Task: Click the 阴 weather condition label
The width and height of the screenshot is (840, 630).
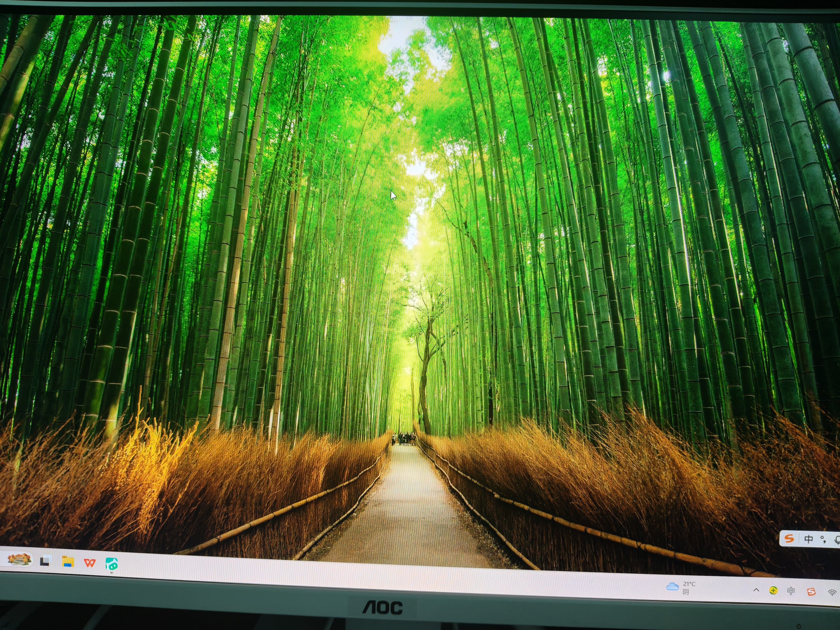Action: pyautogui.click(x=685, y=592)
